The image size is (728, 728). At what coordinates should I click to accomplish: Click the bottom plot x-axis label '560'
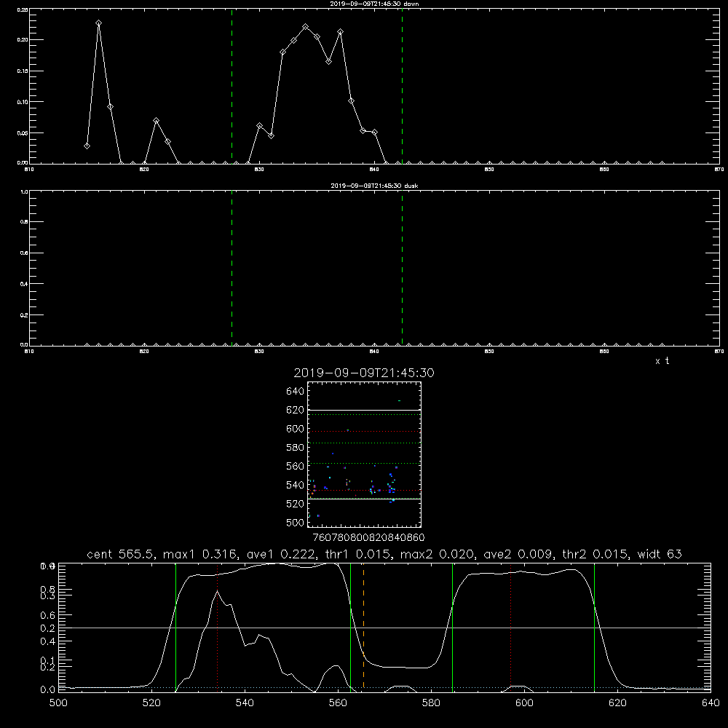point(338,703)
